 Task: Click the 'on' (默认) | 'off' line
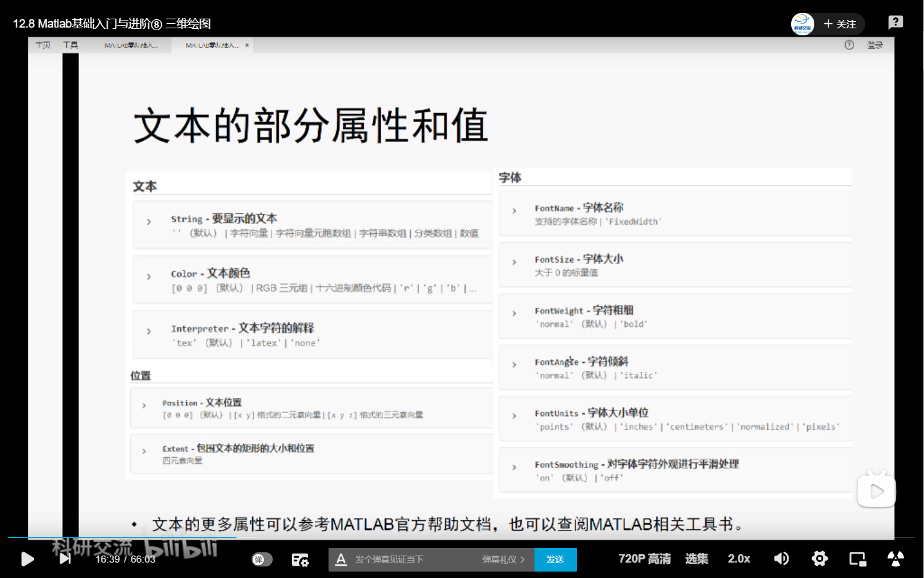579,478
